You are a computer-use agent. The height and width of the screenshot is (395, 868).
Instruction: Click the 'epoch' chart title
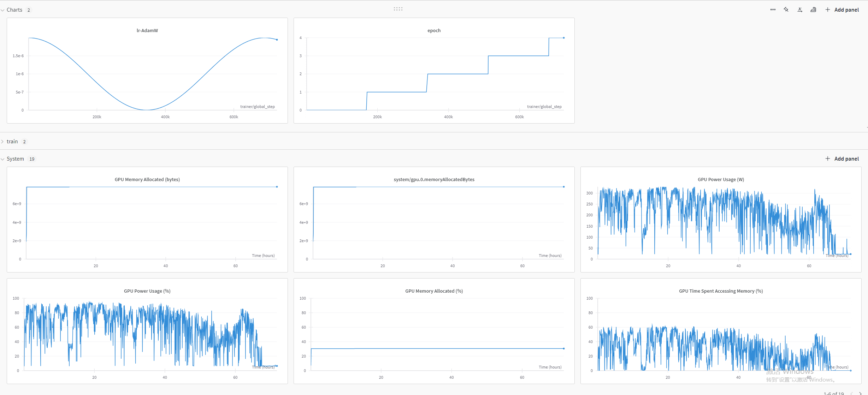coord(434,31)
